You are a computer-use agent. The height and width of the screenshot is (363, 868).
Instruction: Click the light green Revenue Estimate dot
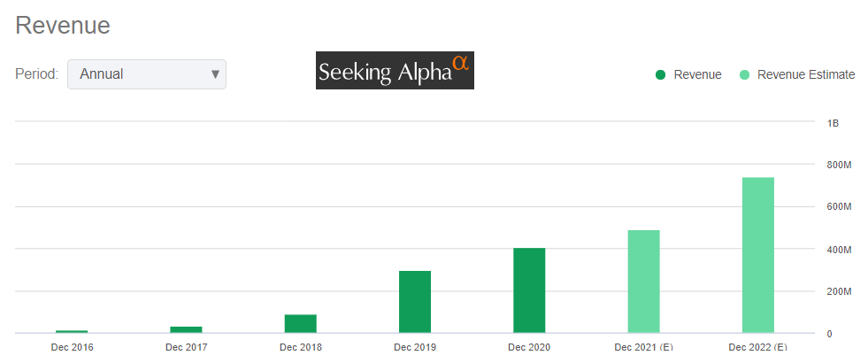tap(745, 74)
